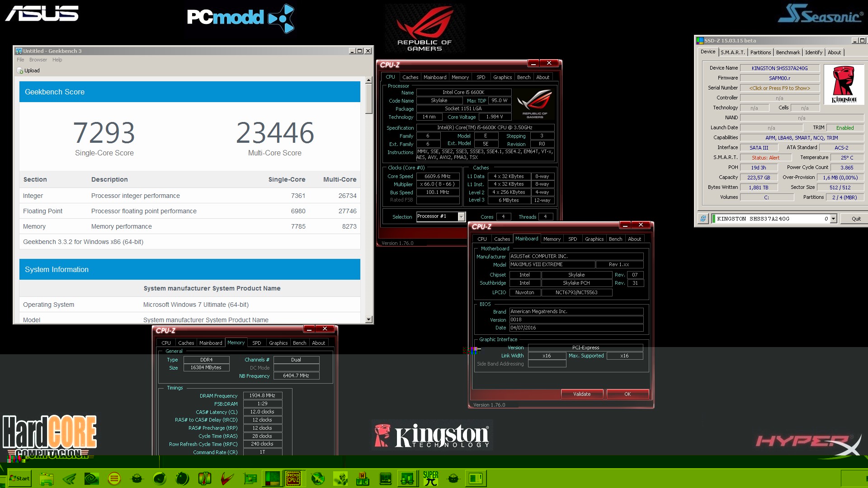Open Bench tab in Memory CPU-Z window
The image size is (868, 488).
point(299,343)
